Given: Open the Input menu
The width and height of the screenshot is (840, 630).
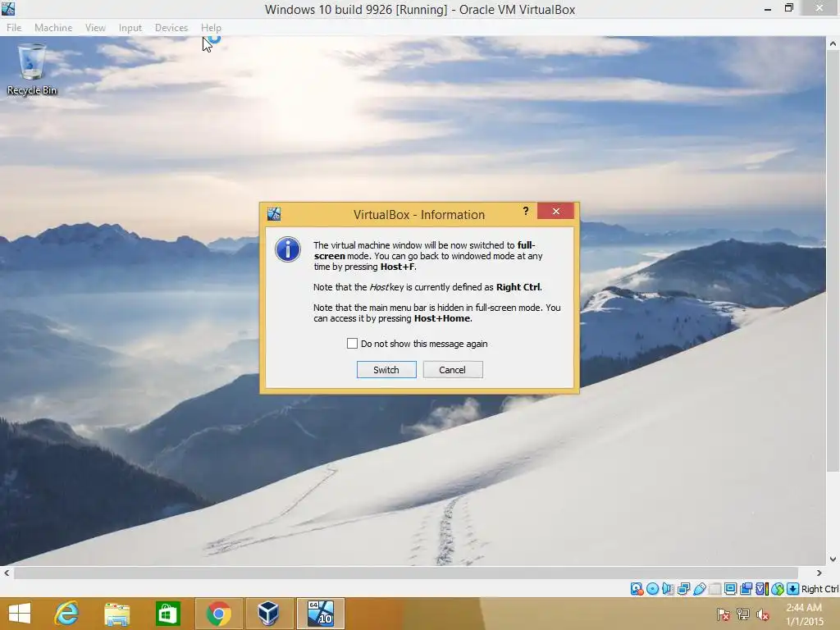Looking at the screenshot, I should (130, 27).
